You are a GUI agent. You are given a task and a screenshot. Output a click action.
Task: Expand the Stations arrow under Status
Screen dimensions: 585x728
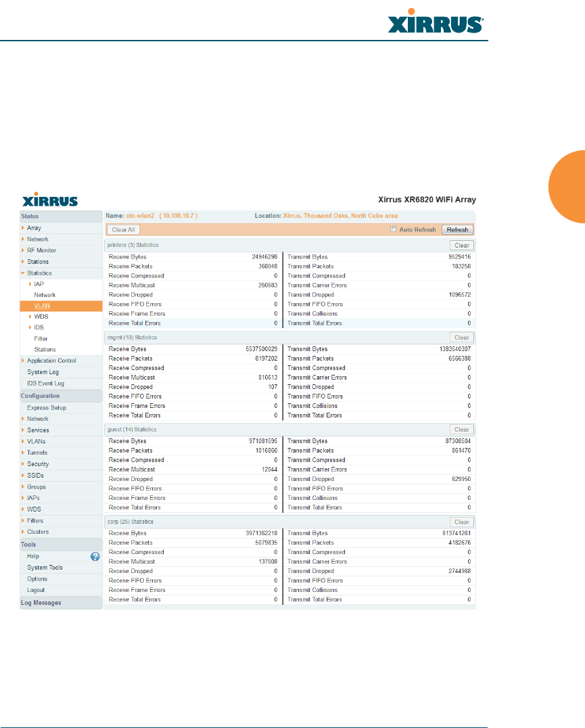[23, 261]
